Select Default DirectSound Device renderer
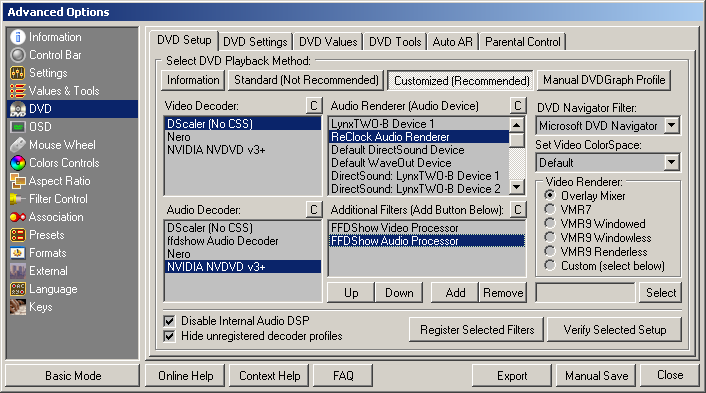This screenshot has height=393, width=706. (419, 150)
